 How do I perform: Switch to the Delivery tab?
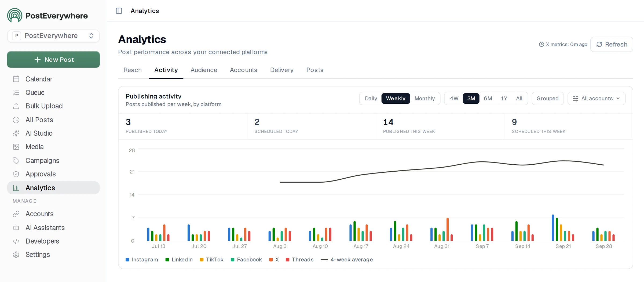pyautogui.click(x=282, y=70)
